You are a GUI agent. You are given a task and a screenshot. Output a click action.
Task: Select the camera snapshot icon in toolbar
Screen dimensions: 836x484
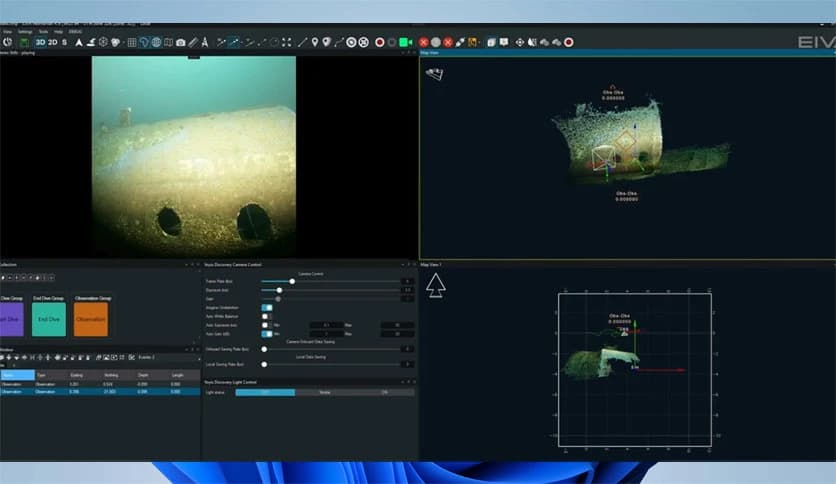pyautogui.click(x=181, y=42)
